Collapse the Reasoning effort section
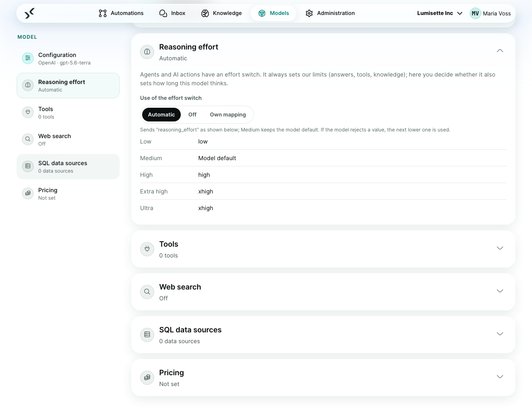Screen dimensions: 532x416 (x=500, y=51)
